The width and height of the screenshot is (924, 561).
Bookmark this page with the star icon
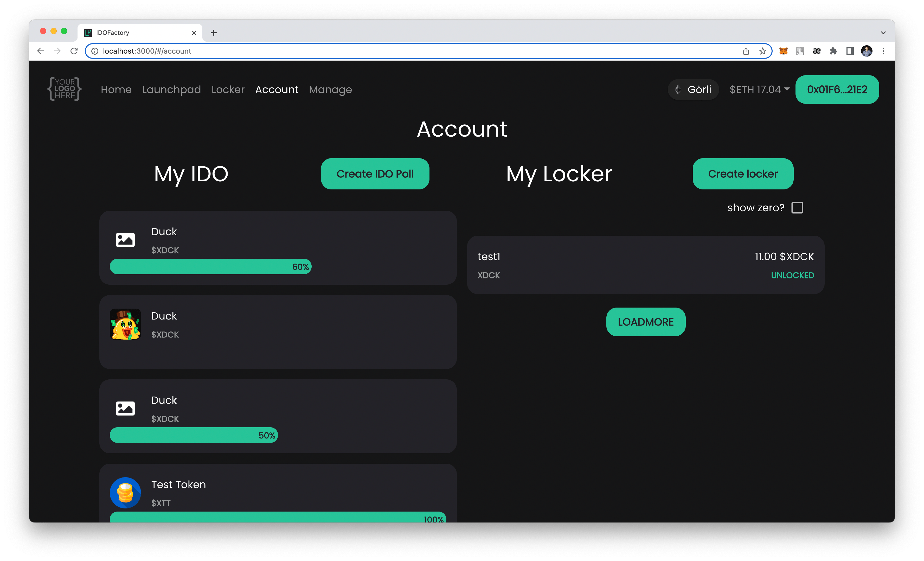[762, 51]
